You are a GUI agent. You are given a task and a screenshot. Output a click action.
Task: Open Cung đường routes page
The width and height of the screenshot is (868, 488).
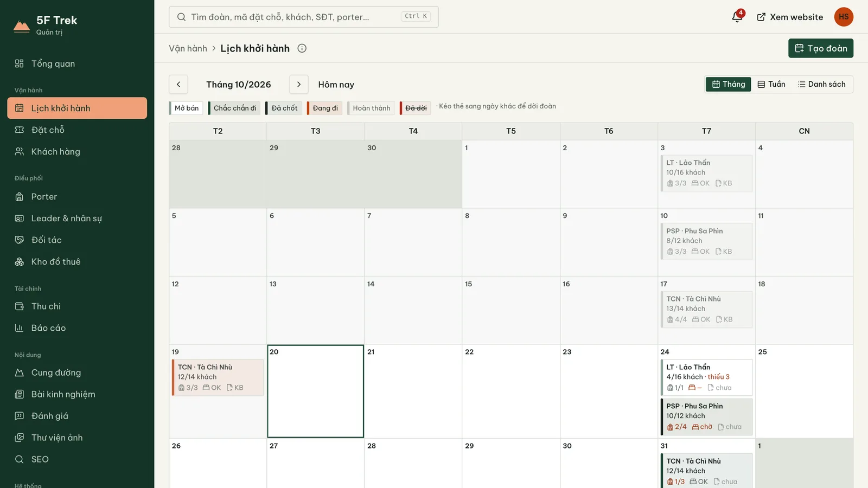[x=77, y=373]
